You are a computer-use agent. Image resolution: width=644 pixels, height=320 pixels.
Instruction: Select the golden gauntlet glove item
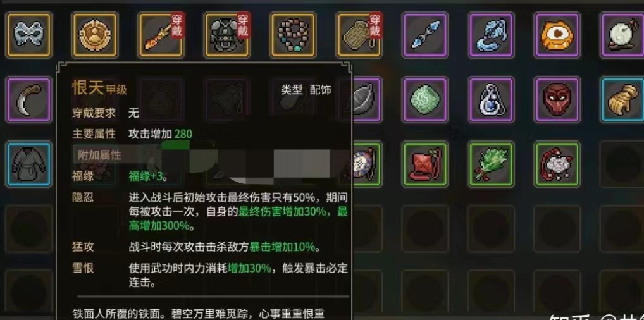tap(622, 100)
